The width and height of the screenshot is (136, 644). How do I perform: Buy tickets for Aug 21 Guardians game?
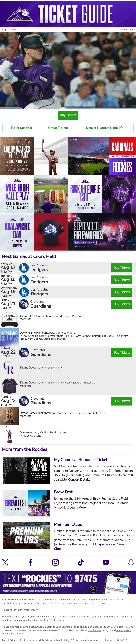[x=121, y=304]
